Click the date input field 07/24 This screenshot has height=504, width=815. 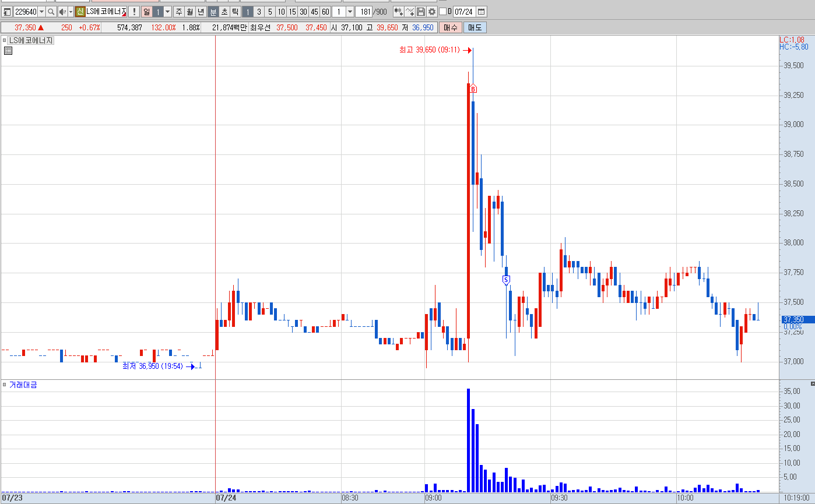pyautogui.click(x=463, y=12)
